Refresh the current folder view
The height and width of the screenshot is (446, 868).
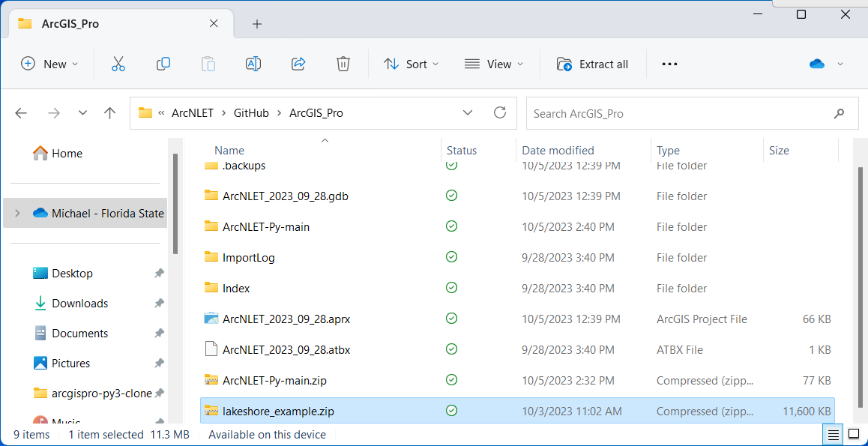tap(500, 113)
